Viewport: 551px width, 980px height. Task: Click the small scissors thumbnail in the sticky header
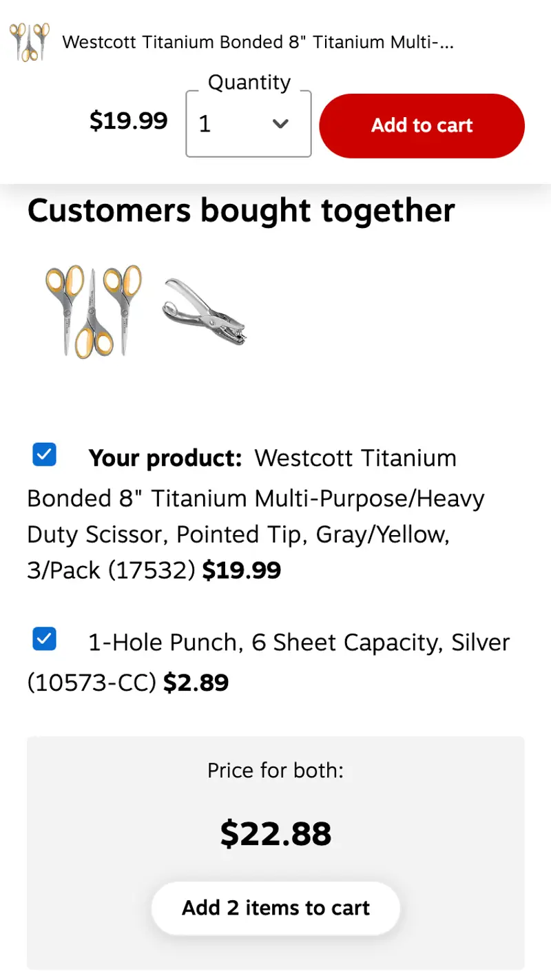[x=30, y=42]
